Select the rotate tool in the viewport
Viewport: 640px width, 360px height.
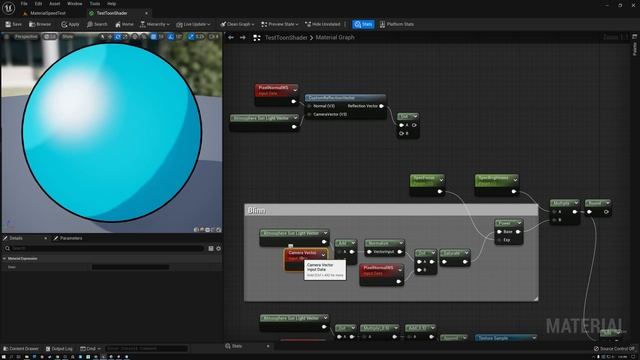coord(118,37)
